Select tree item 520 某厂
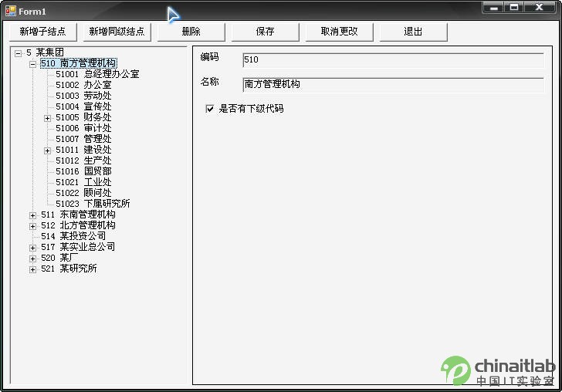Viewport: 562px width, 392px height. click(59, 258)
